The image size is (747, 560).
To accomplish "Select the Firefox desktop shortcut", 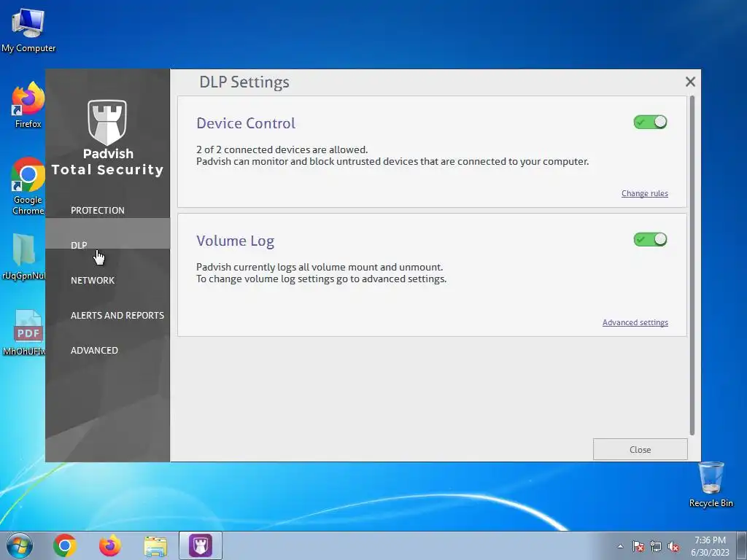I will tap(28, 105).
